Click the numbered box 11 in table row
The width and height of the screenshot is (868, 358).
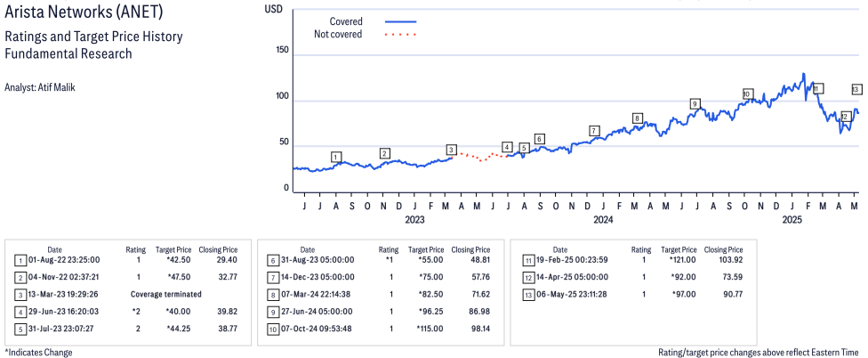(x=528, y=260)
